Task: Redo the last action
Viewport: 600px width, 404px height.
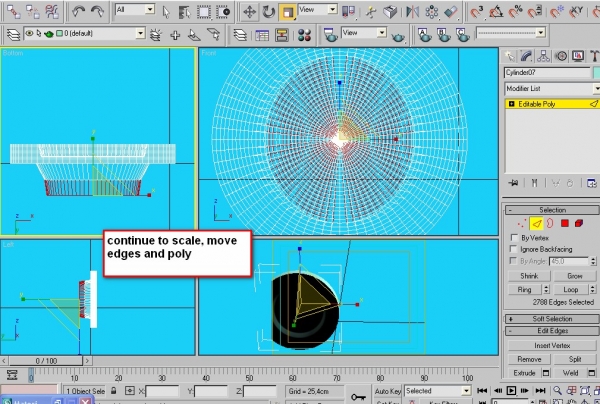Action: point(97,12)
